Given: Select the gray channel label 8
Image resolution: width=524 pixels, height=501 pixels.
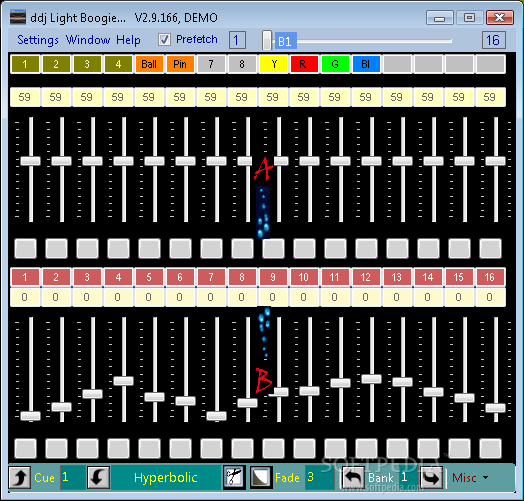Looking at the screenshot, I should pyautogui.click(x=242, y=64).
